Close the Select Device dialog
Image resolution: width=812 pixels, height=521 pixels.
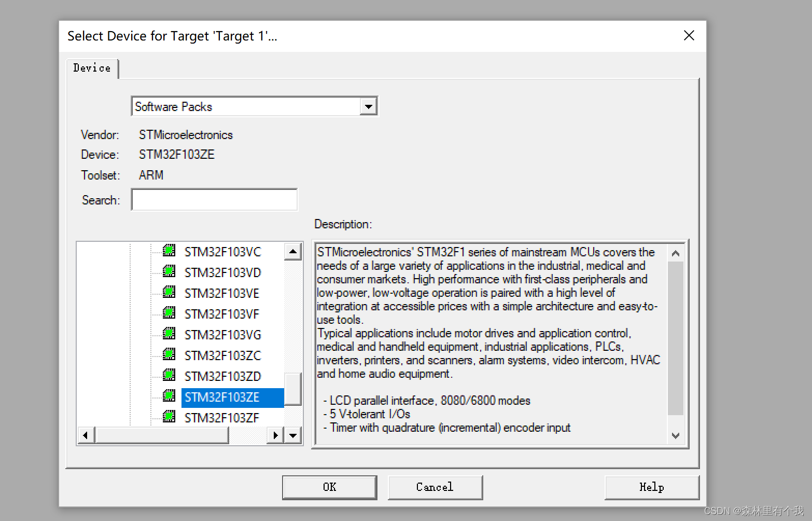coord(689,35)
